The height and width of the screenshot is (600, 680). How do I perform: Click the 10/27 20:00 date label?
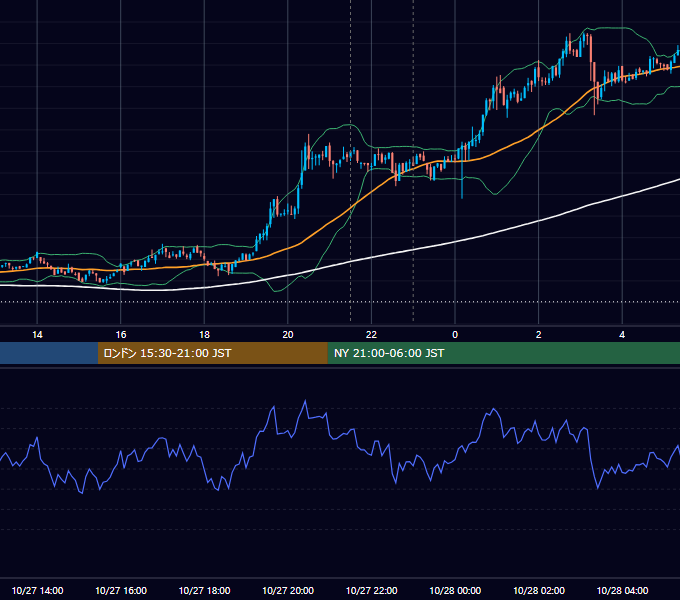pos(288,590)
